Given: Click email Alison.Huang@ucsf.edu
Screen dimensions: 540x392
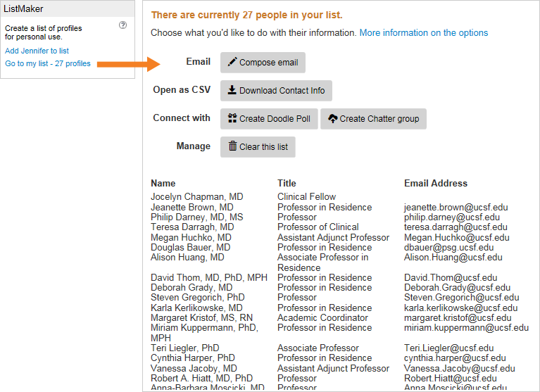Looking at the screenshot, I should click(453, 258).
